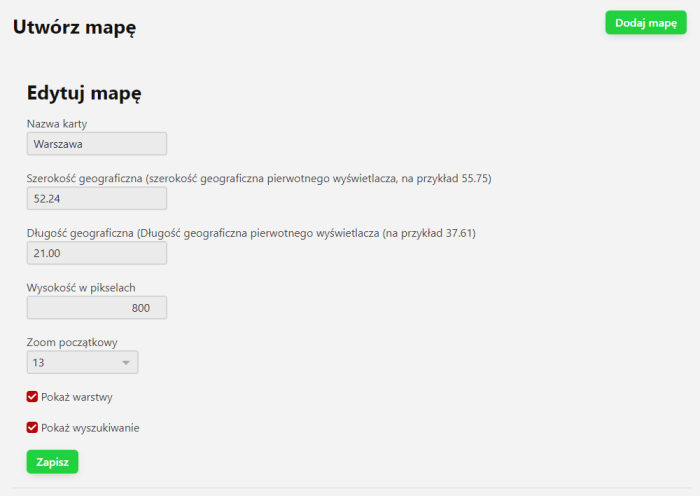Focus the Nazwa karty field containing Warszawa
The height and width of the screenshot is (496, 700).
[96, 144]
